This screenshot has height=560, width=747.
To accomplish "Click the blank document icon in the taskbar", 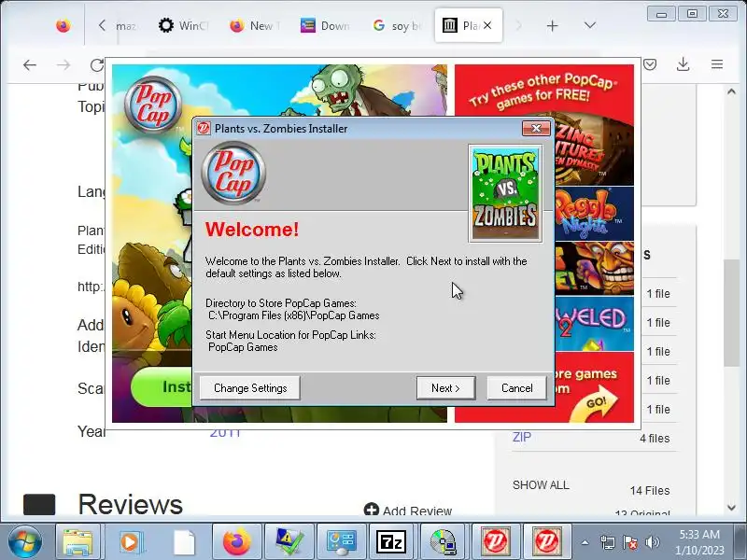I will [x=184, y=541].
